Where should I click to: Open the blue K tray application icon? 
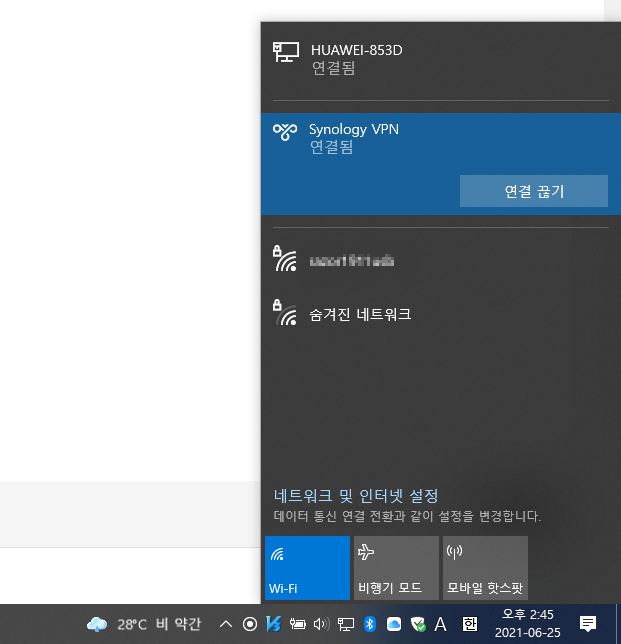tap(274, 624)
